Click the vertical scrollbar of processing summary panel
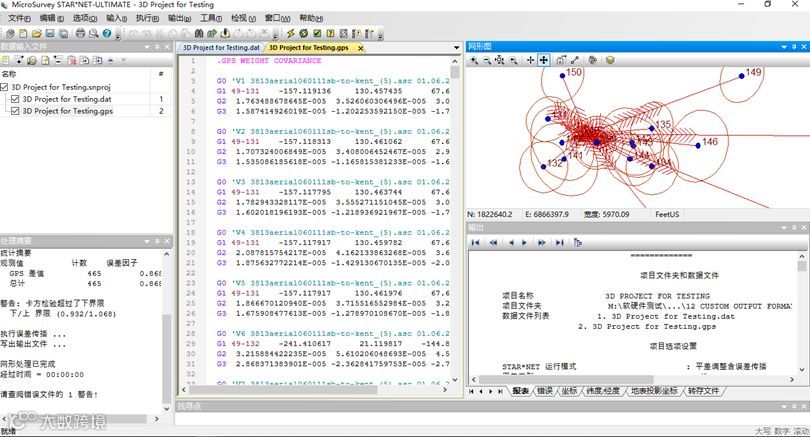Image resolution: width=810 pixels, height=437 pixels. pos(166,331)
